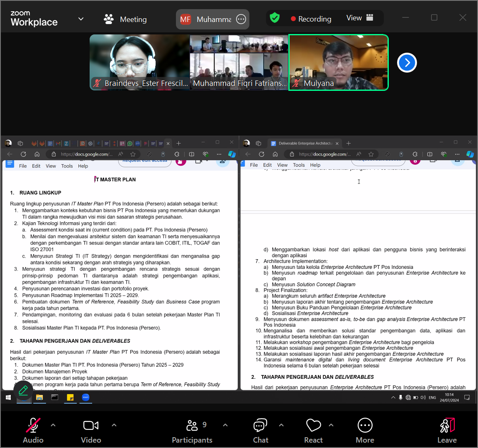Viewport: 478px width, 448px height.
Task: Click the green annotate pencil button
Action: click(23, 390)
